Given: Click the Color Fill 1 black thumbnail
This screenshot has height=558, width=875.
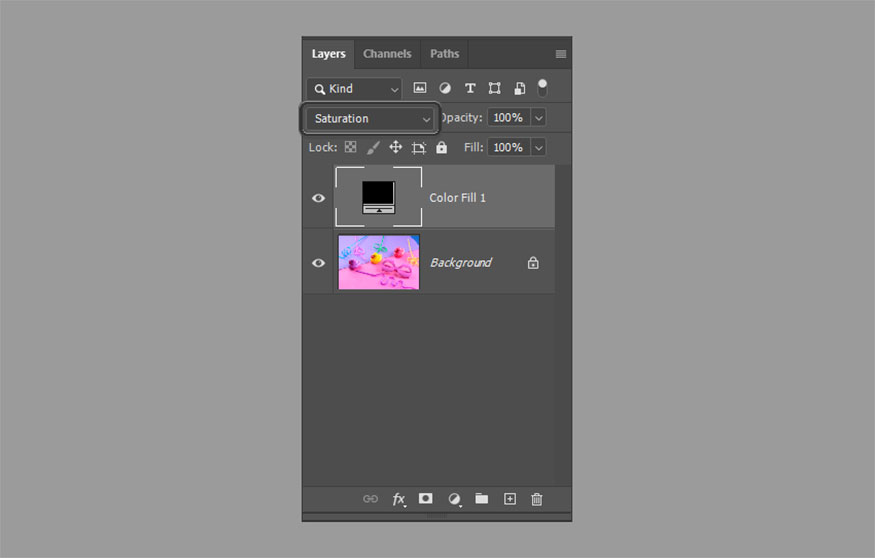Looking at the screenshot, I should (x=378, y=197).
